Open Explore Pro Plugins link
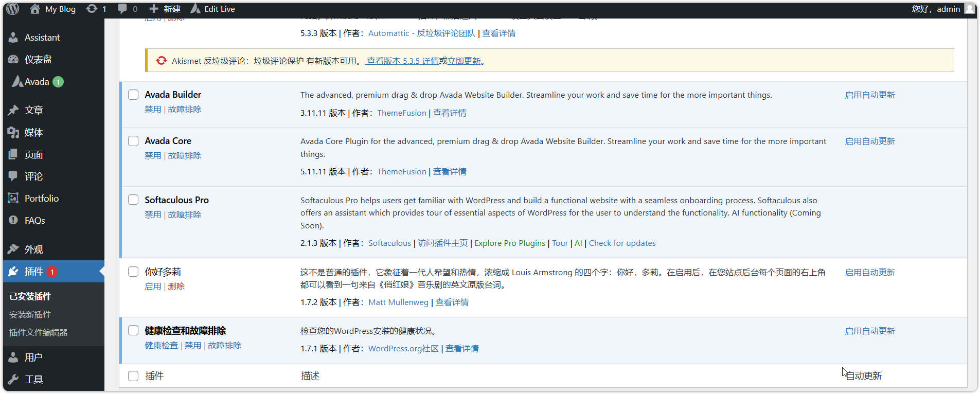The image size is (980, 394). point(510,243)
